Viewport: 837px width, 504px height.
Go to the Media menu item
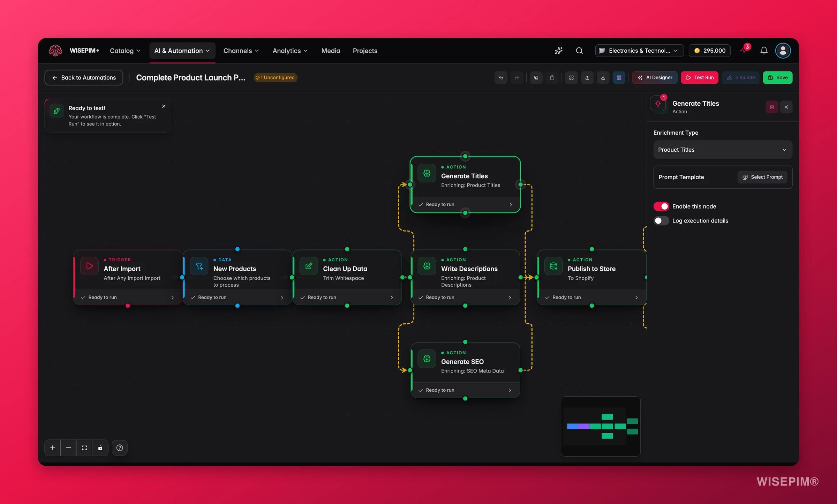point(331,51)
